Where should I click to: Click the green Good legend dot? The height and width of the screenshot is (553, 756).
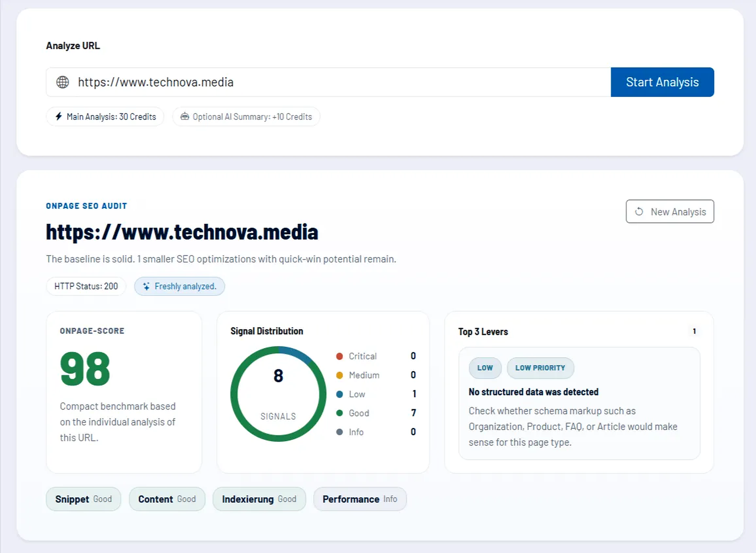(x=339, y=413)
